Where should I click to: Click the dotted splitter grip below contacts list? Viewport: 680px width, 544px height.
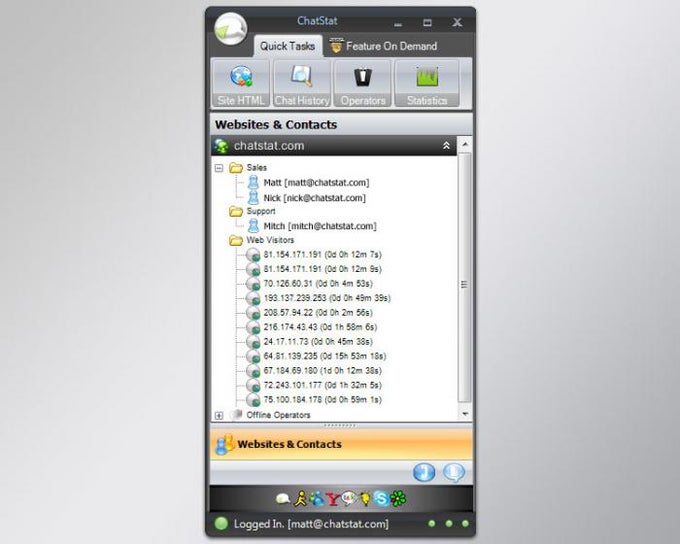340,426
